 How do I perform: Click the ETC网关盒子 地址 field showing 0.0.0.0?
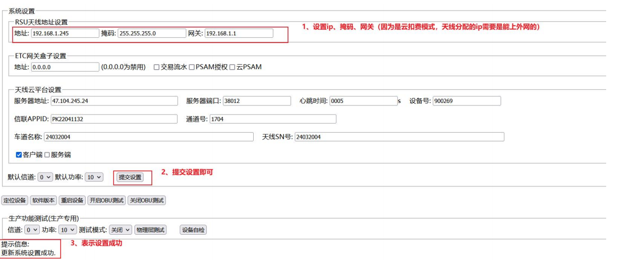(65, 67)
